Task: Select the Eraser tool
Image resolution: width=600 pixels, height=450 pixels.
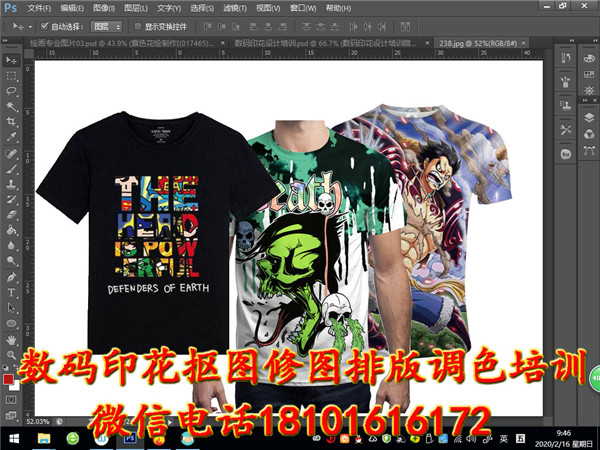Action: click(x=11, y=215)
